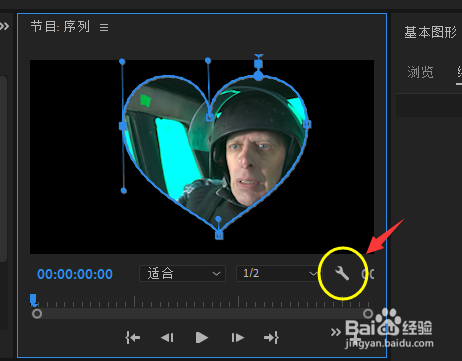Click the zoom scroll bar under the ruler
Image resolution: width=462 pixels, height=361 pixels.
(202, 314)
